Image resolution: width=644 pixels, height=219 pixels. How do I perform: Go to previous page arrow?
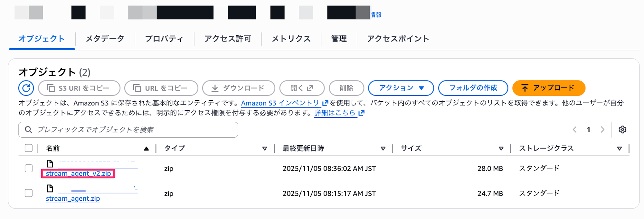(x=575, y=130)
